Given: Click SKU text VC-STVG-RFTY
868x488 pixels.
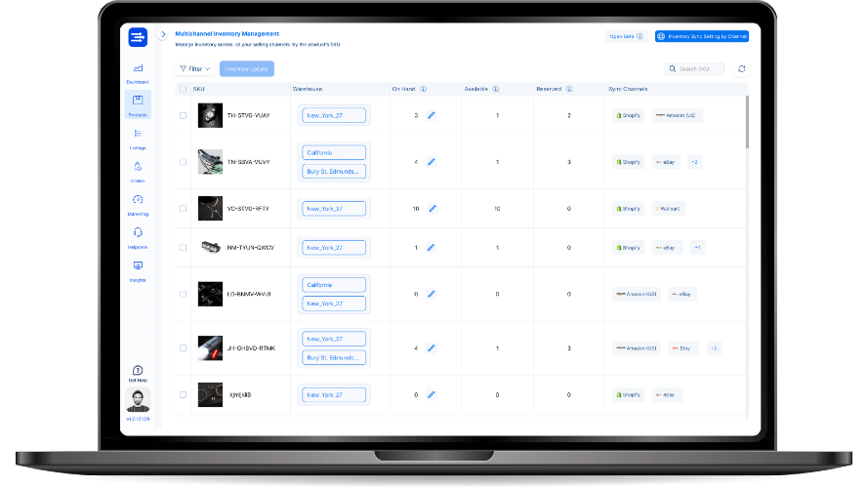Looking at the screenshot, I should pyautogui.click(x=248, y=209).
